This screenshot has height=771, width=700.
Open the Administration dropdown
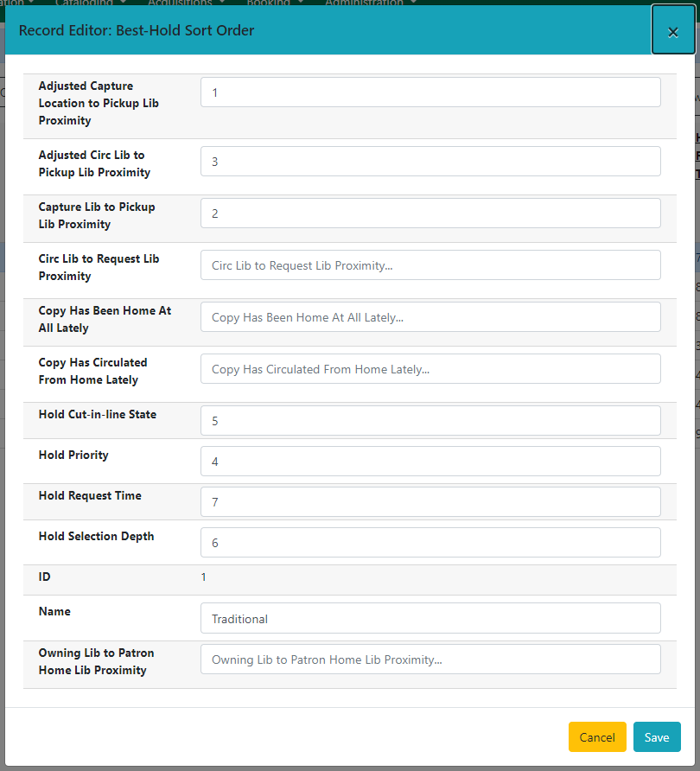365,3
